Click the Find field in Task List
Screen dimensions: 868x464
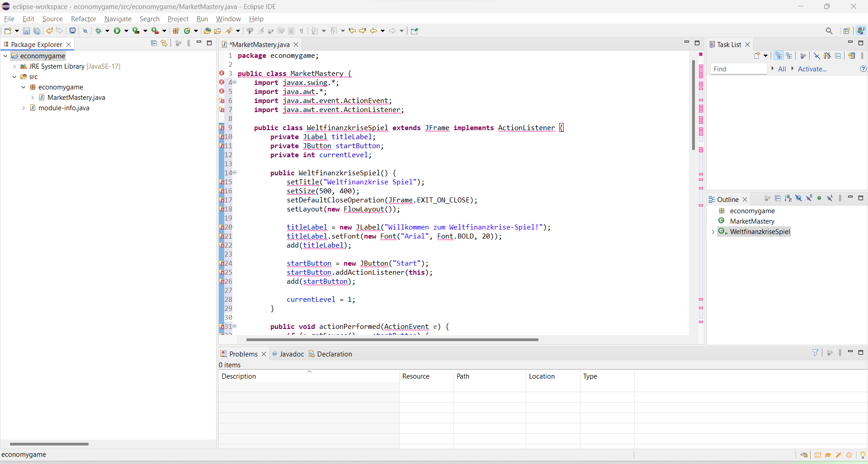(x=739, y=69)
